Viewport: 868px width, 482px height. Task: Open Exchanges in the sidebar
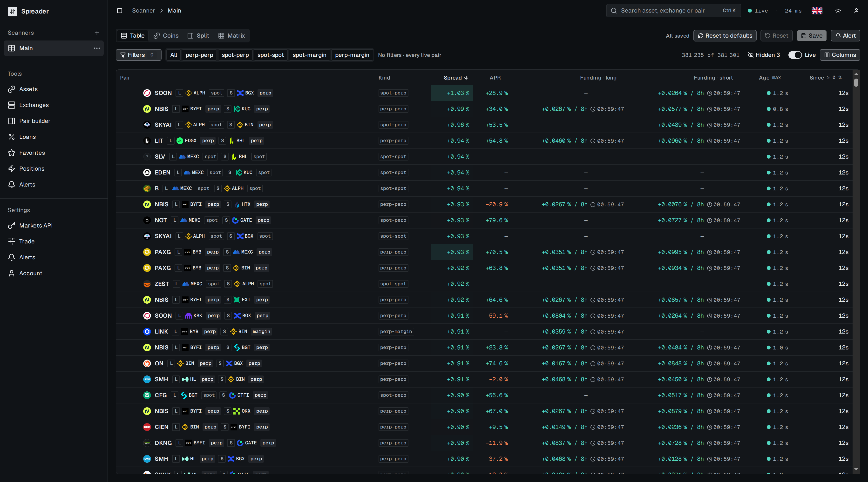tap(54, 105)
